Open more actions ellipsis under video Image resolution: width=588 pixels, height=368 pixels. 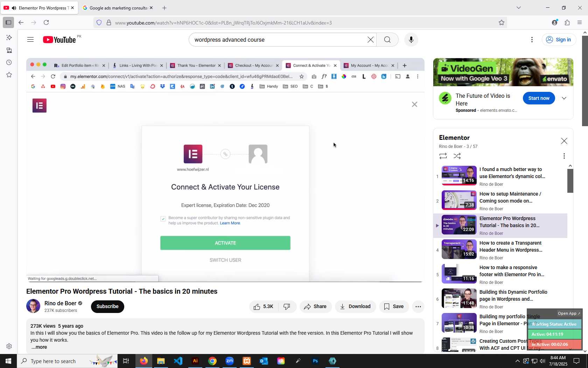[418, 307]
